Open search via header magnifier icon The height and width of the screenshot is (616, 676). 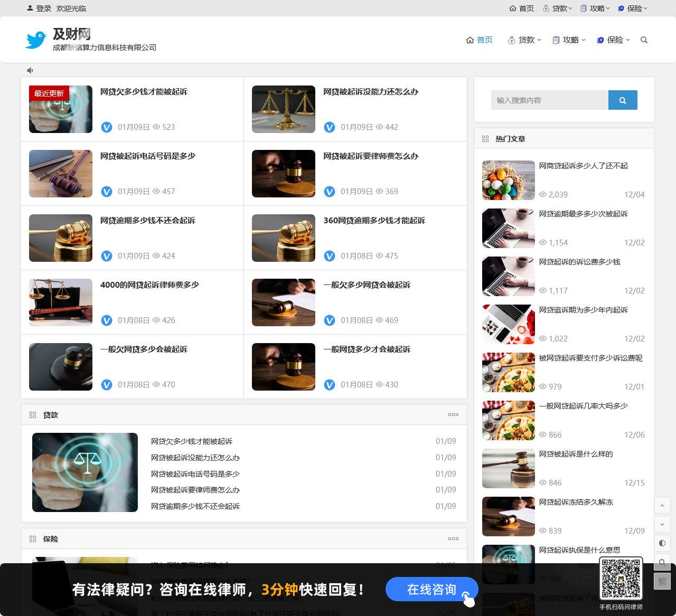[x=644, y=40]
